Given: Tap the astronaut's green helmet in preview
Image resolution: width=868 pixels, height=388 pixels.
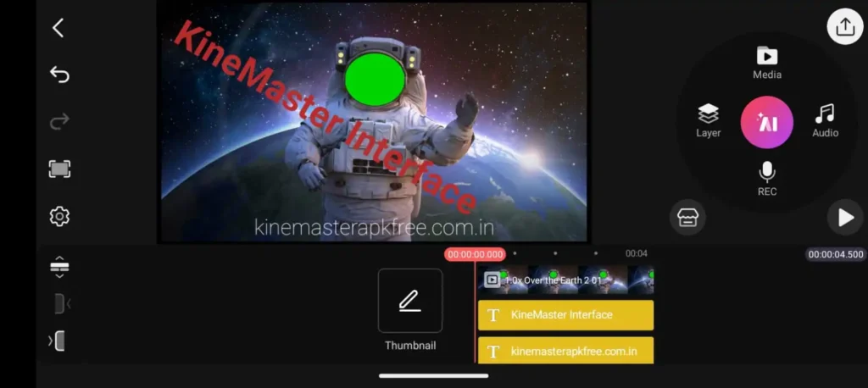Looking at the screenshot, I should coord(376,79).
